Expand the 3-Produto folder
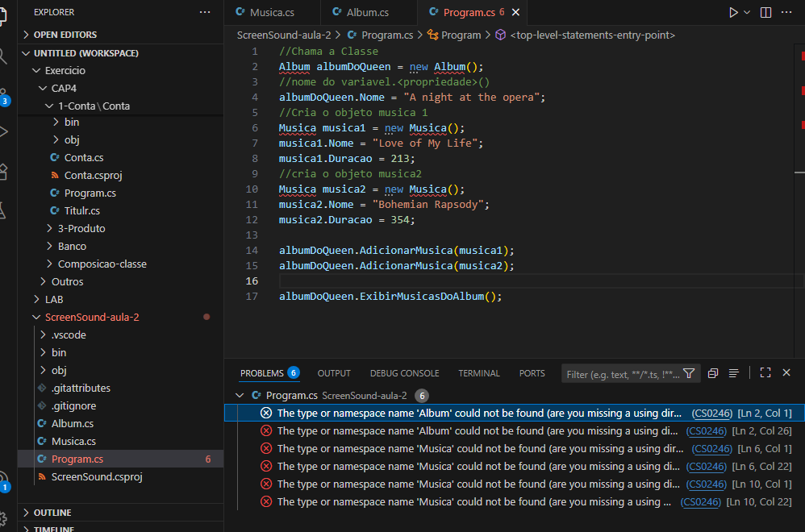Image resolution: width=805 pixels, height=532 pixels. [x=81, y=228]
